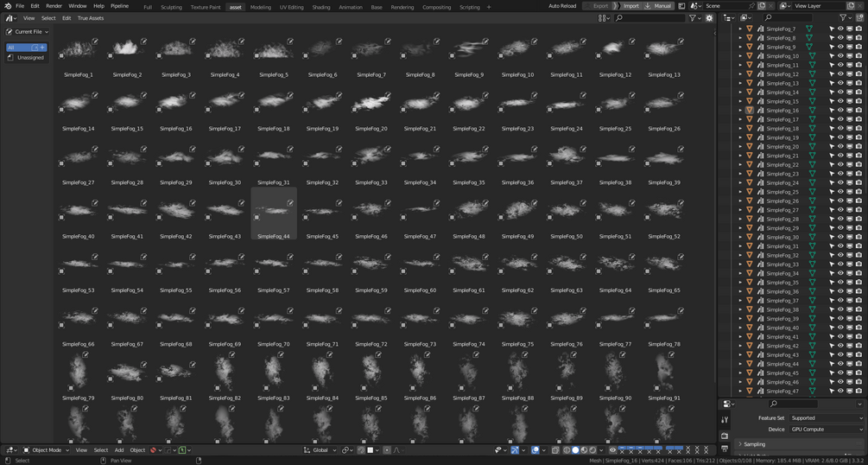The width and height of the screenshot is (868, 465).
Task: Click the orange object icon of SimpleFog_16
Action: click(x=749, y=111)
